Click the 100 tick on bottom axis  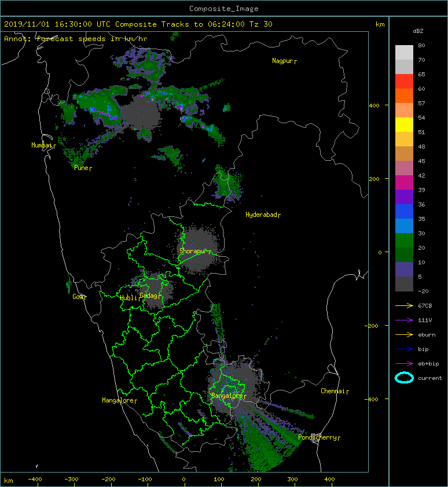[219, 479]
